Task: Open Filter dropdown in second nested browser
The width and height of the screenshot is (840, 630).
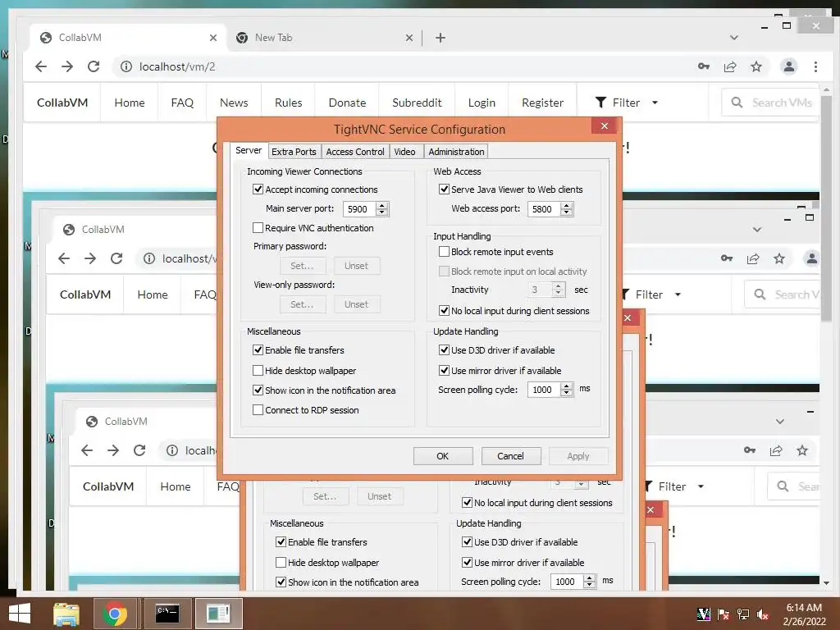Action: pos(651,294)
